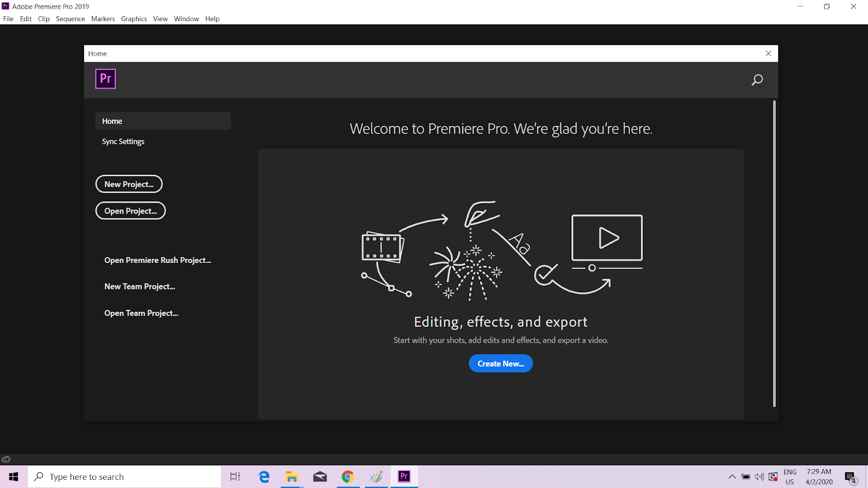Image resolution: width=868 pixels, height=488 pixels.
Task: Select Home in the left sidebar
Action: (x=163, y=121)
